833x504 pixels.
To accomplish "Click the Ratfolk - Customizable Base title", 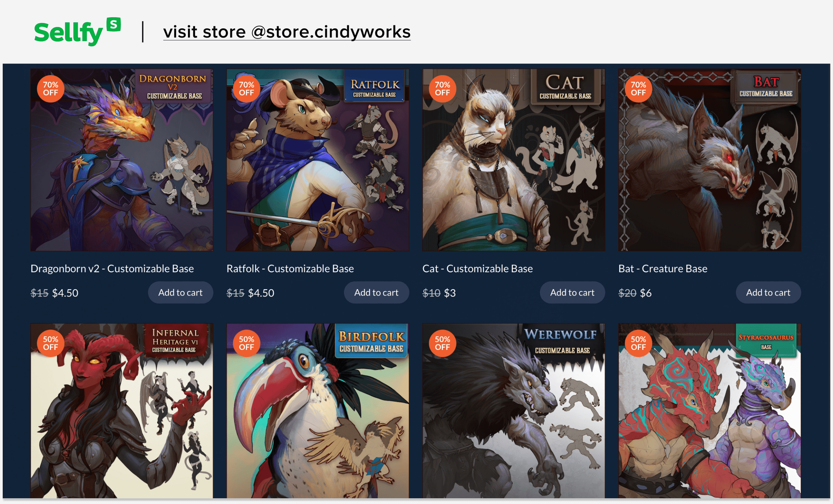I will [x=290, y=269].
